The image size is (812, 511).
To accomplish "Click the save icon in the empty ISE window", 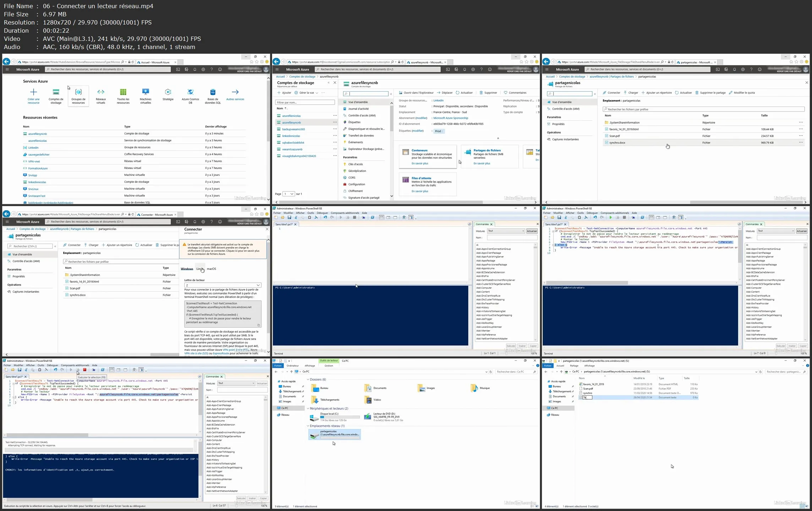I will (x=289, y=217).
